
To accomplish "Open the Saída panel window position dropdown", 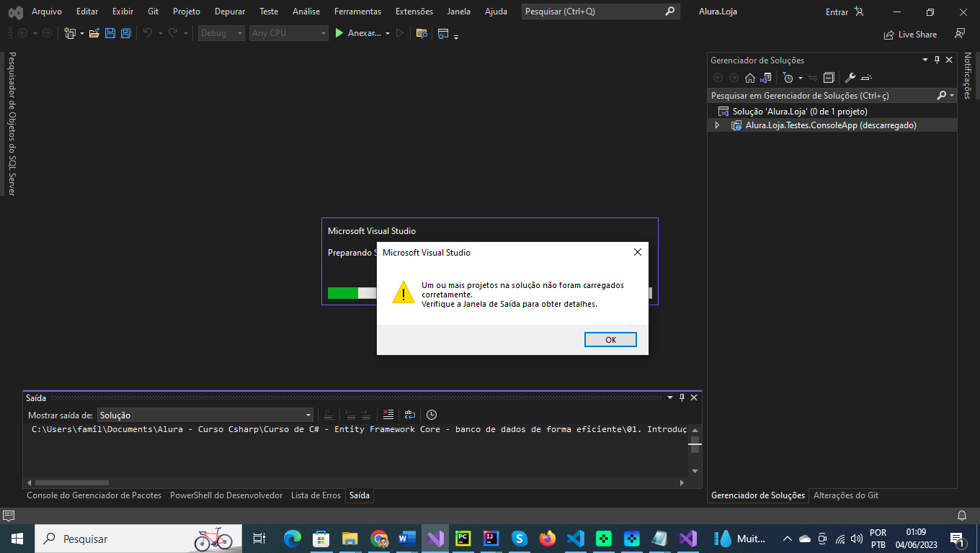I will [x=670, y=397].
